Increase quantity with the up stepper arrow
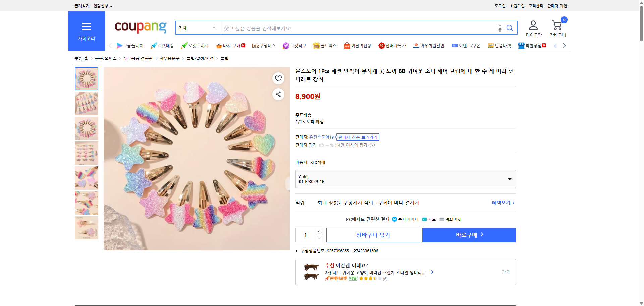 319,231
